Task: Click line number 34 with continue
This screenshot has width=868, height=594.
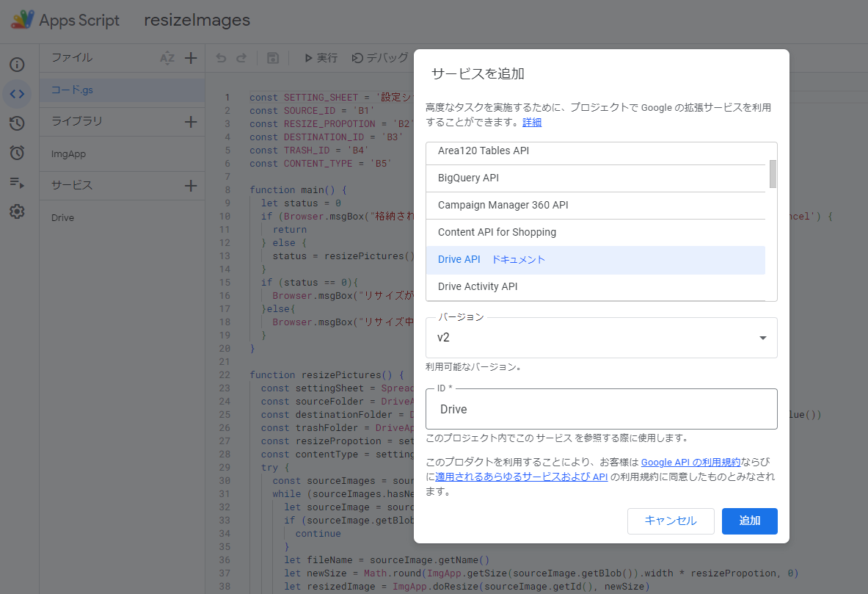Action: [225, 534]
